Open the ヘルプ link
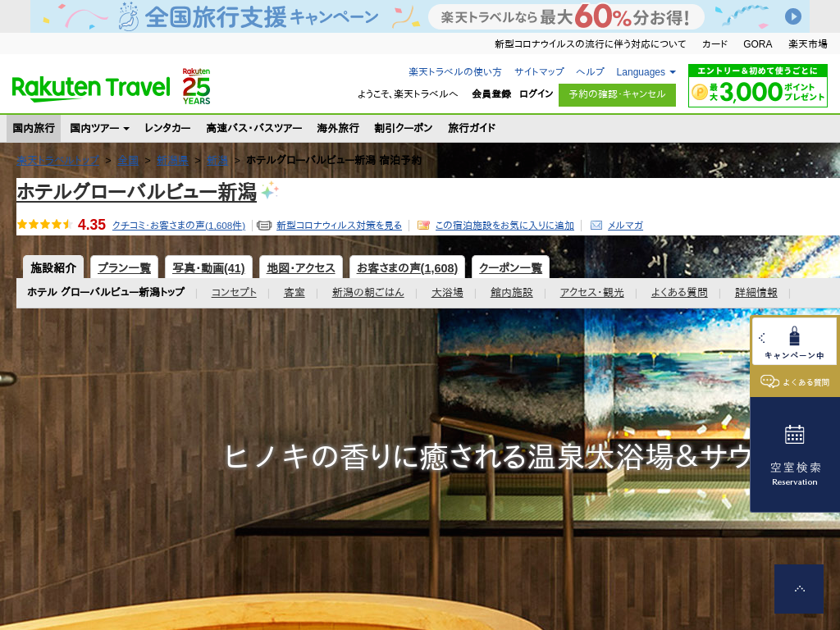840x630 pixels. click(x=590, y=72)
